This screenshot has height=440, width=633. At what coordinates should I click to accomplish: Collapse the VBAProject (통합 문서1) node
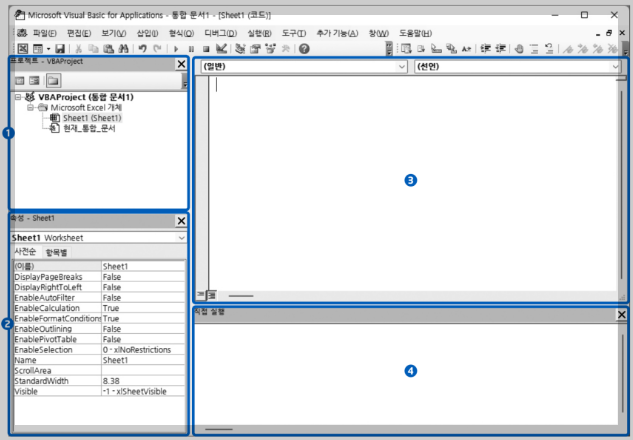(x=18, y=97)
